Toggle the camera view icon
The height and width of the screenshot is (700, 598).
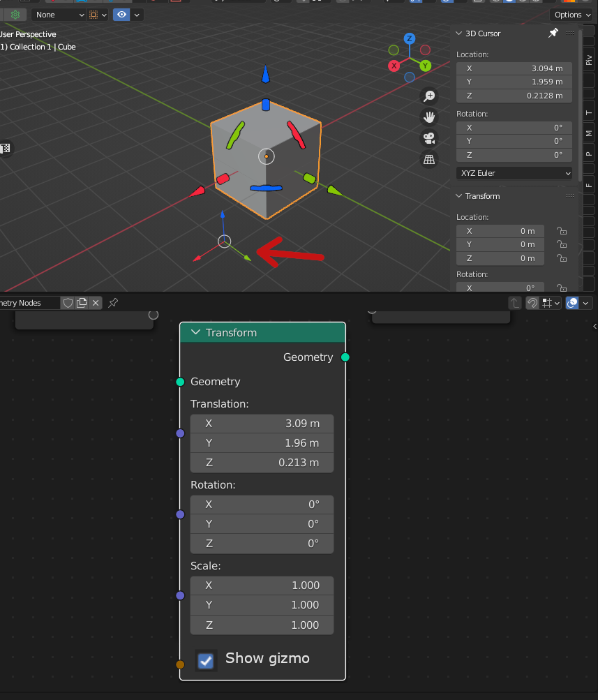coord(429,138)
